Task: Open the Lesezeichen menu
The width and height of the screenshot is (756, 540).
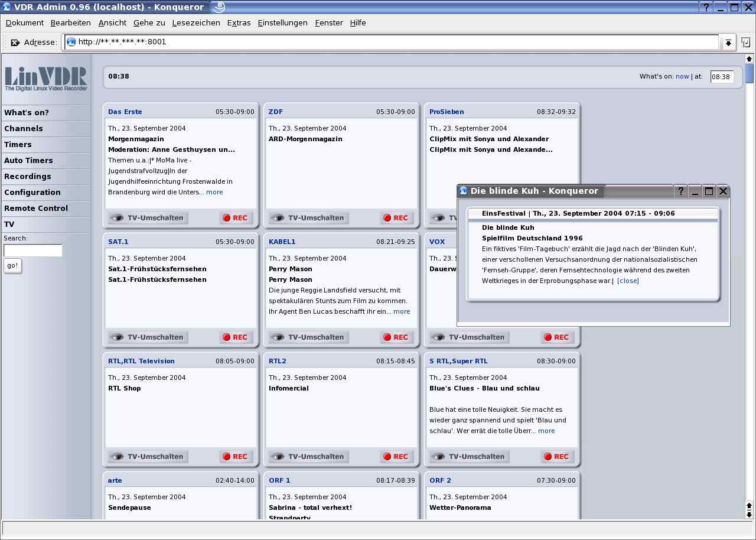Action: [x=196, y=23]
